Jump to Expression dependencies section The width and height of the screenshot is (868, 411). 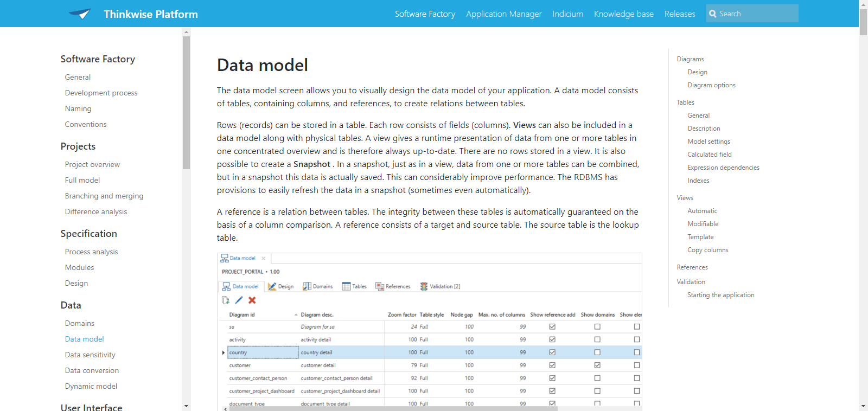[x=723, y=168]
